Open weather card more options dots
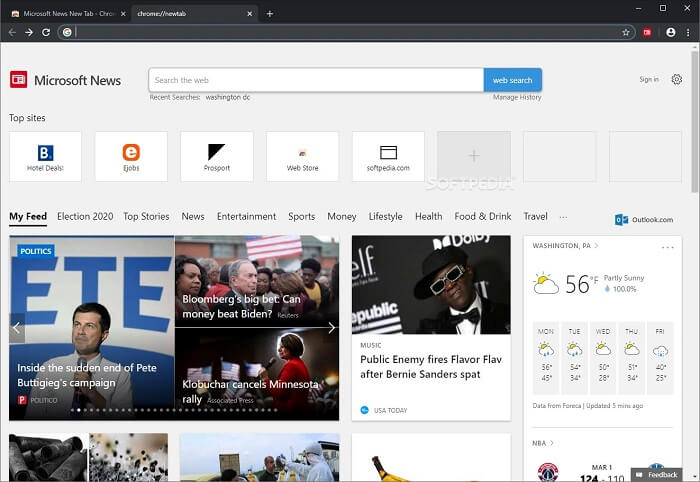Viewport: 700px width, 482px height. pos(667,247)
